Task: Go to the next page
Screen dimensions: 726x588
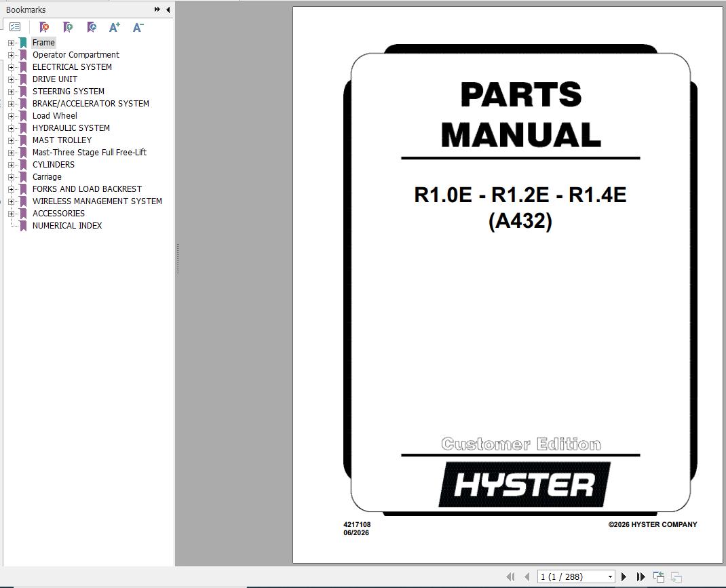Action: 624,576
